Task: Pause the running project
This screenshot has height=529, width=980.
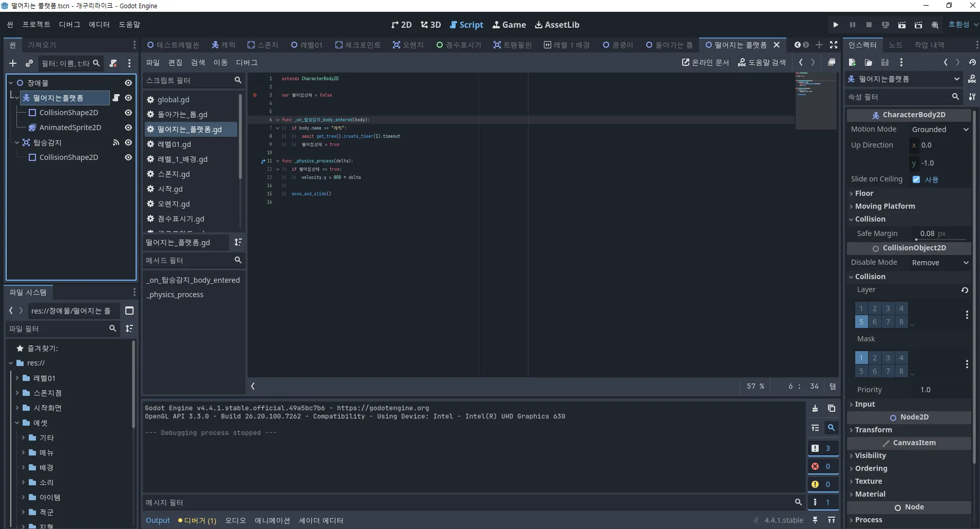Action: coord(852,25)
